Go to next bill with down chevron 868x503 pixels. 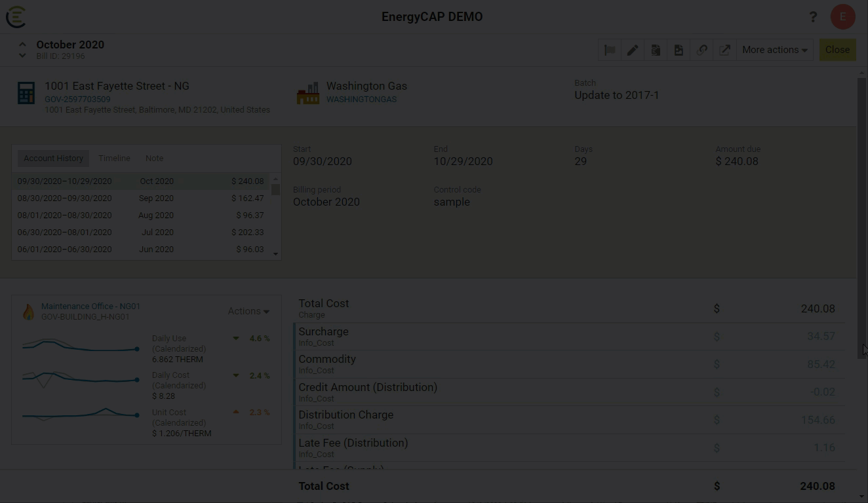pos(22,56)
